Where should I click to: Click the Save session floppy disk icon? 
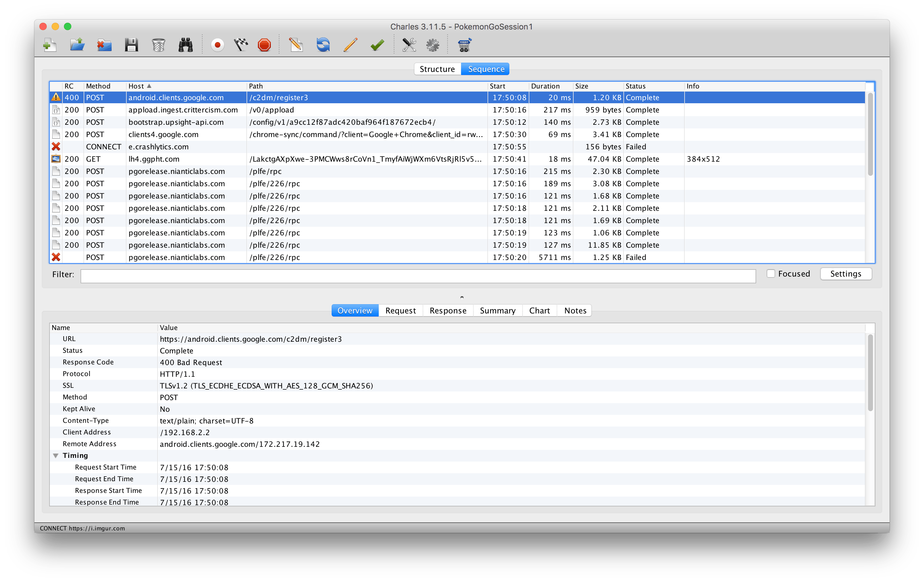pos(131,45)
